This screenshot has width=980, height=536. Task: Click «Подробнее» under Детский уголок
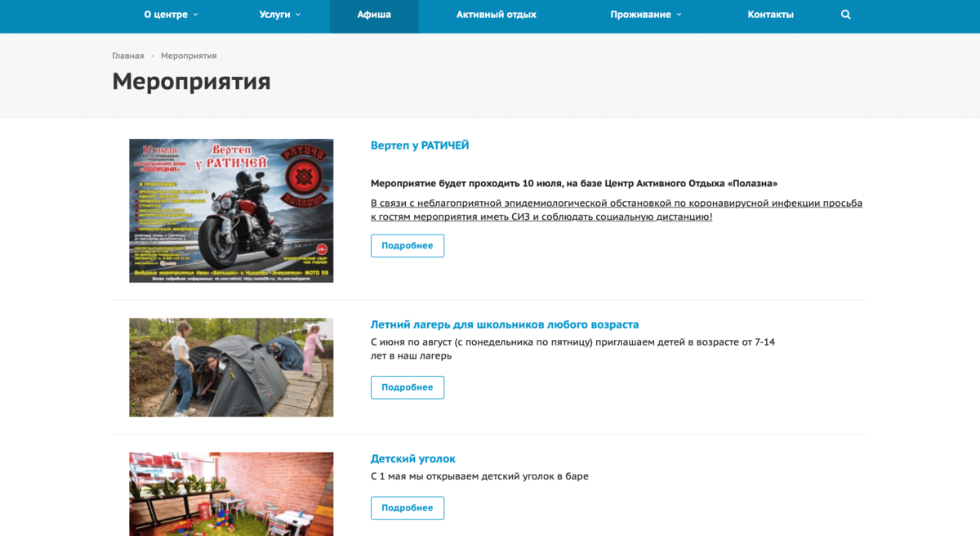(x=408, y=508)
